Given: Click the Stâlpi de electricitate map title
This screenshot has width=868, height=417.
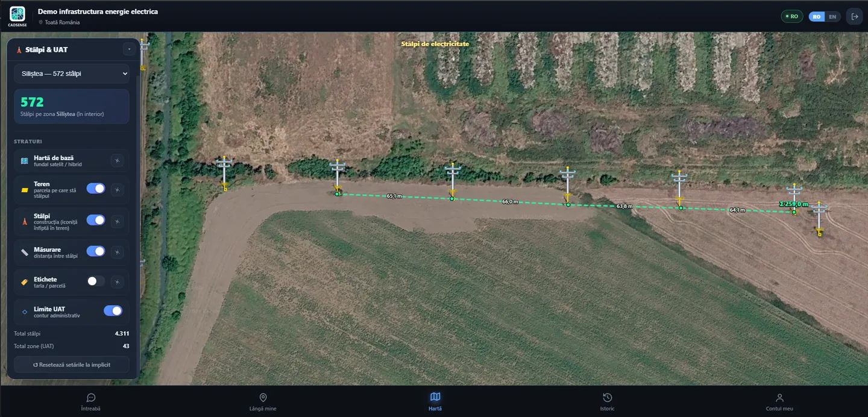Looking at the screenshot, I should pyautogui.click(x=435, y=44).
